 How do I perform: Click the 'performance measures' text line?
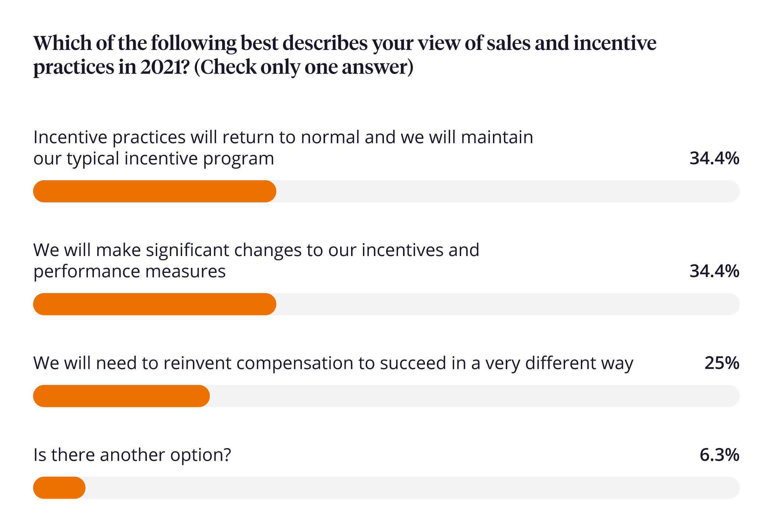pos(129,272)
